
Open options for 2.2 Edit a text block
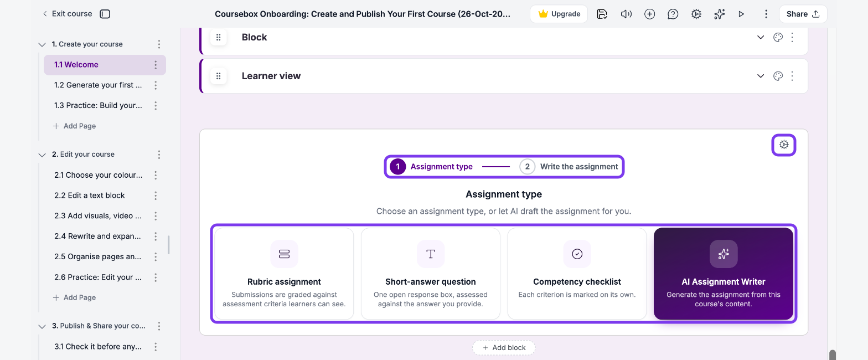tap(156, 196)
